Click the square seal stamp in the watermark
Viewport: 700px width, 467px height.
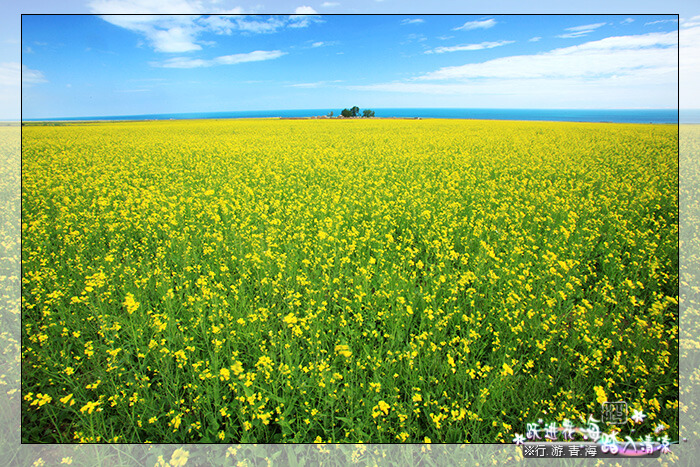click(614, 412)
